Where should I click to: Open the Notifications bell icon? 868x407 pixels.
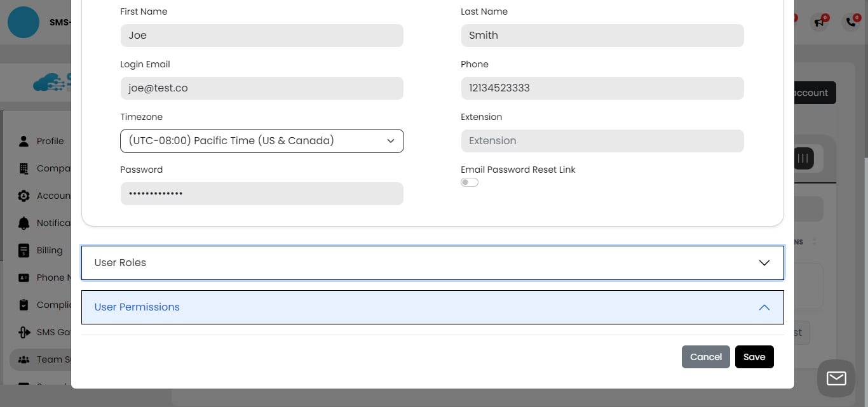click(24, 223)
